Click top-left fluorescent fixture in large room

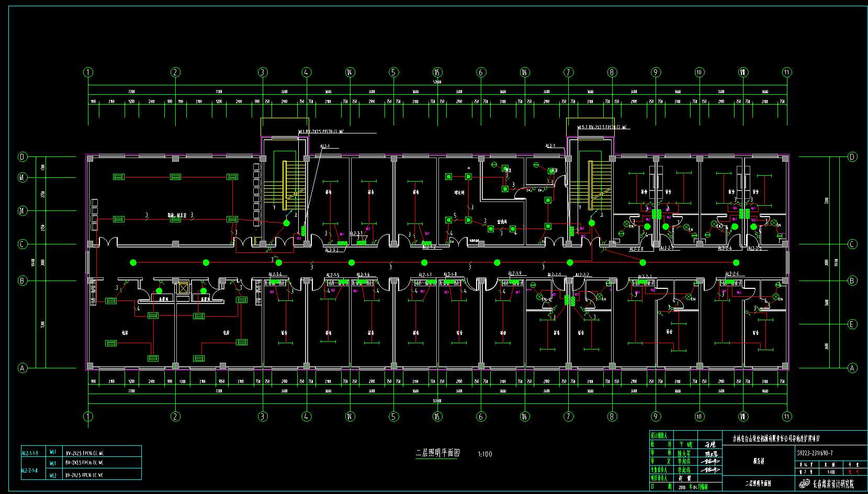(119, 177)
